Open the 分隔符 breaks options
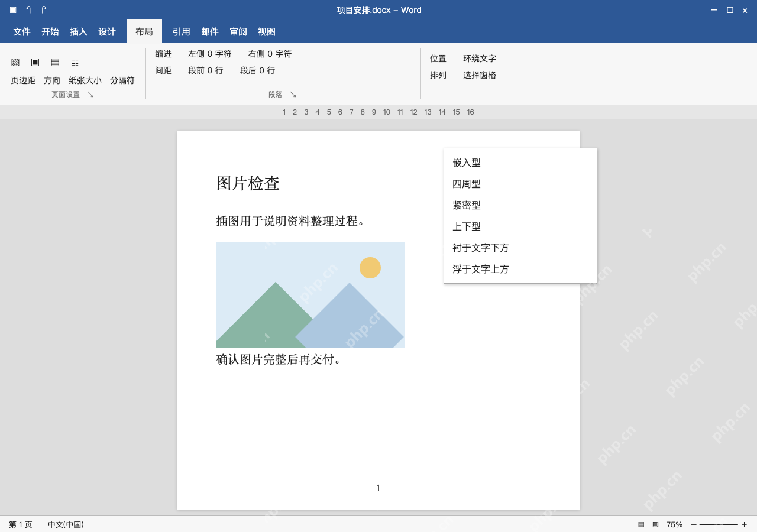 click(122, 80)
